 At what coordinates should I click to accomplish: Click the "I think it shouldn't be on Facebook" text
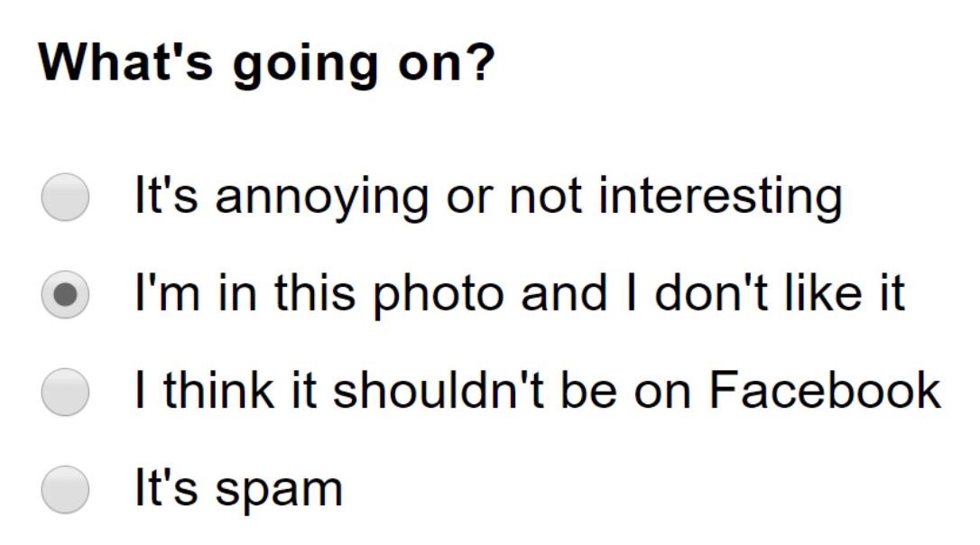pos(538,391)
